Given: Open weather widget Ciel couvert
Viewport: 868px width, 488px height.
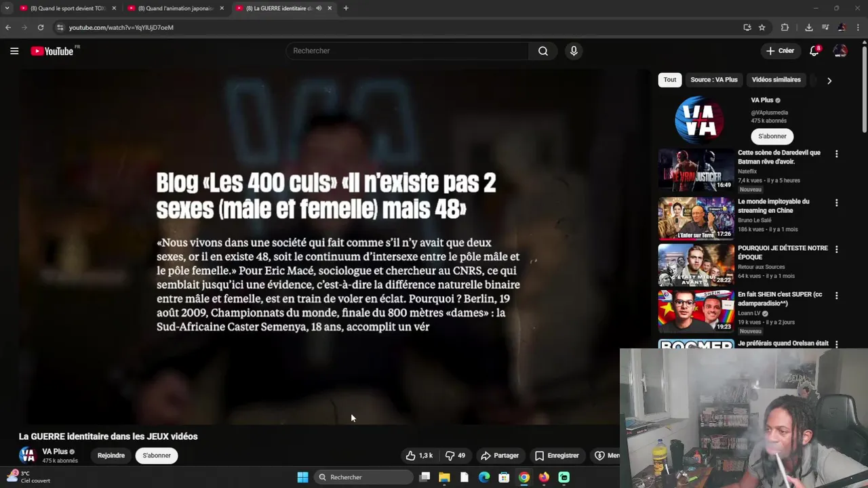Looking at the screenshot, I should pos(28,476).
